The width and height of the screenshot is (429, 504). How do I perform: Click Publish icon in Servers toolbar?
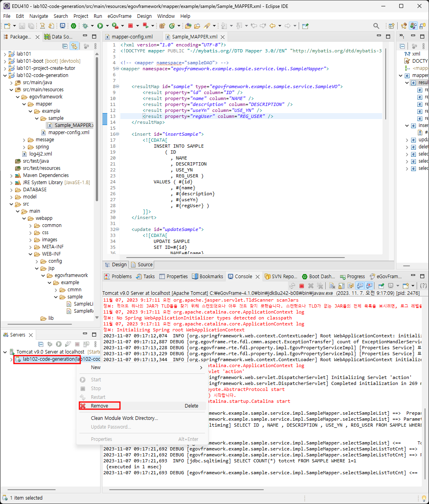click(86, 344)
